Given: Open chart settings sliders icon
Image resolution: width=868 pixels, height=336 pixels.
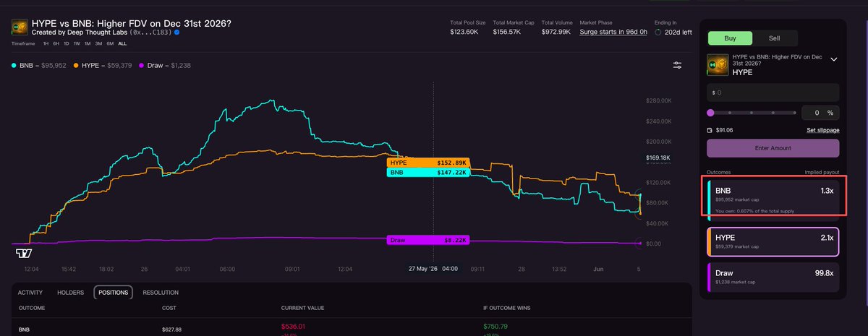Looking at the screenshot, I should coord(677,65).
